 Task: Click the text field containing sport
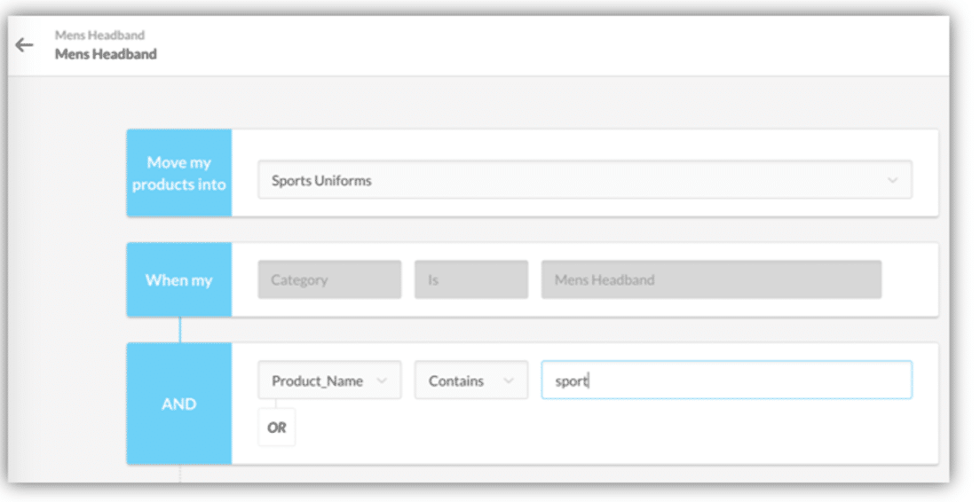(x=726, y=380)
